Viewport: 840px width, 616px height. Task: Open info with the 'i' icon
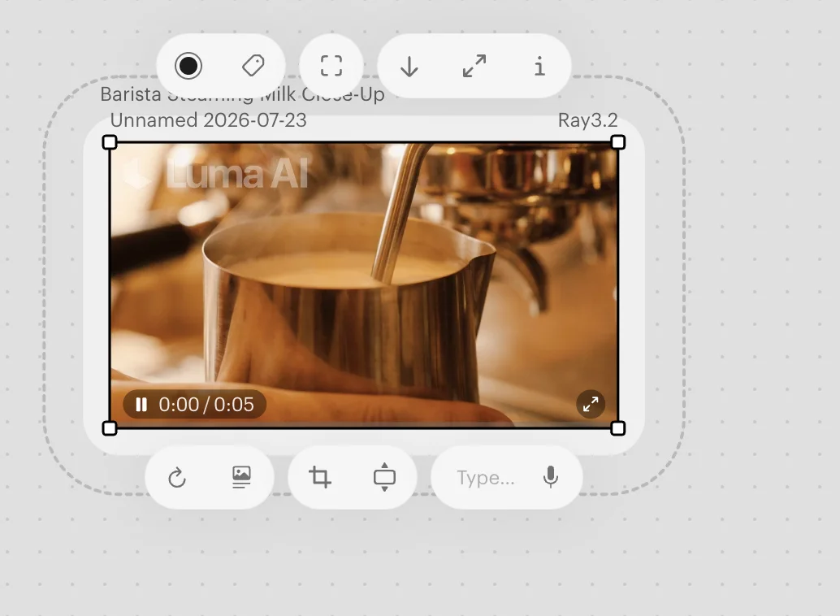pos(539,67)
